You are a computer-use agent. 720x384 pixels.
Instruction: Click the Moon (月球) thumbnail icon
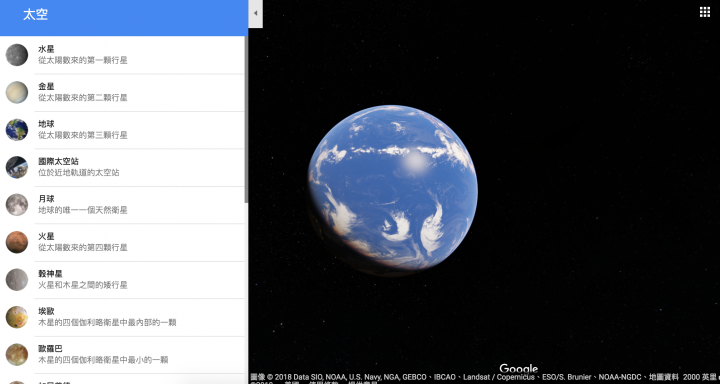click(x=17, y=205)
